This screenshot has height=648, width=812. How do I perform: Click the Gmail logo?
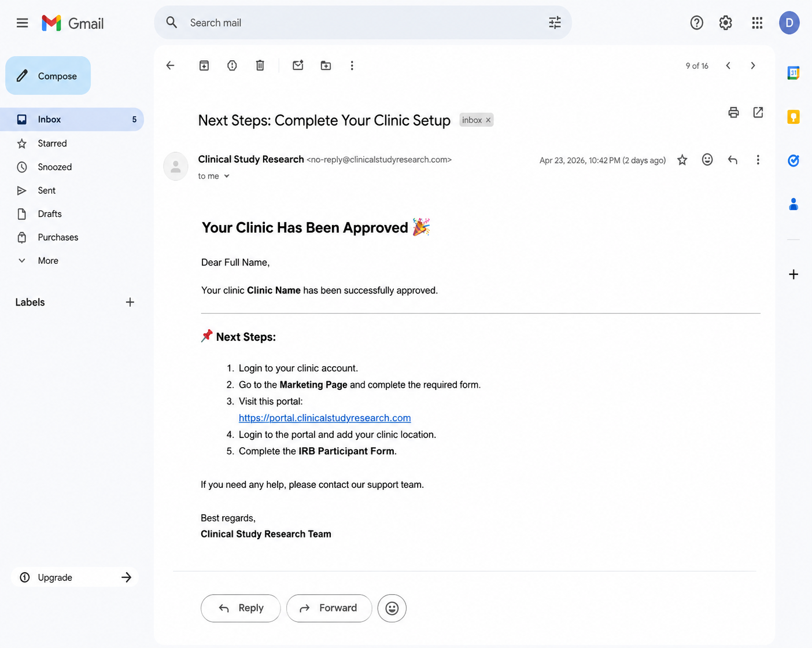click(x=73, y=23)
